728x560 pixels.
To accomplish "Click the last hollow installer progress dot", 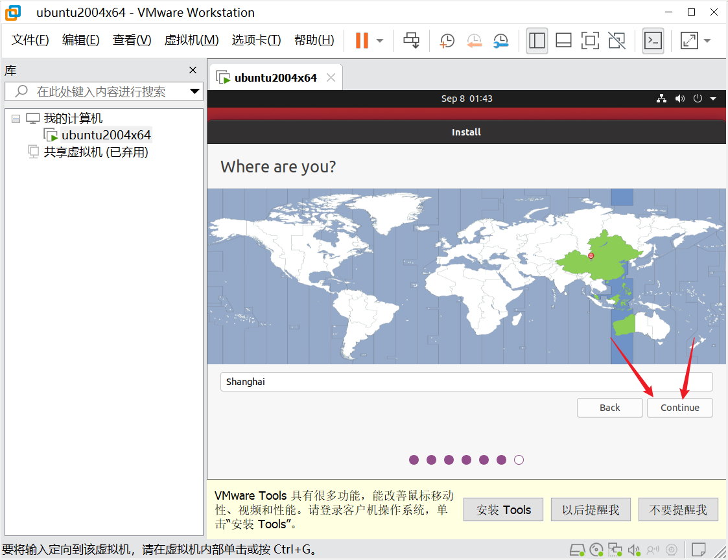I will (519, 460).
